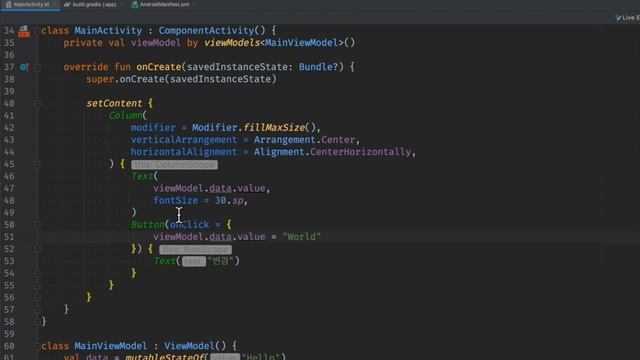Click line number 43 in the gutter
Screen dimensions: 640x360
point(9,140)
